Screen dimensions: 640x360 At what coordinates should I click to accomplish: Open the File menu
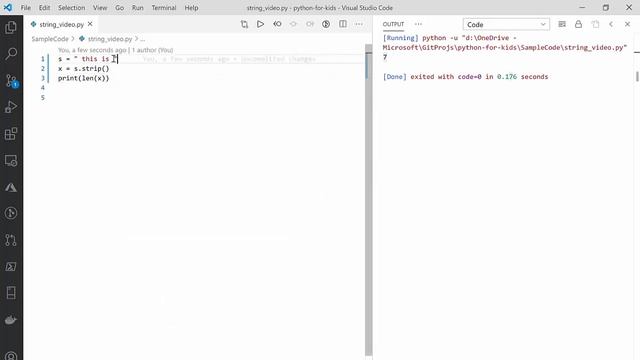(26, 8)
